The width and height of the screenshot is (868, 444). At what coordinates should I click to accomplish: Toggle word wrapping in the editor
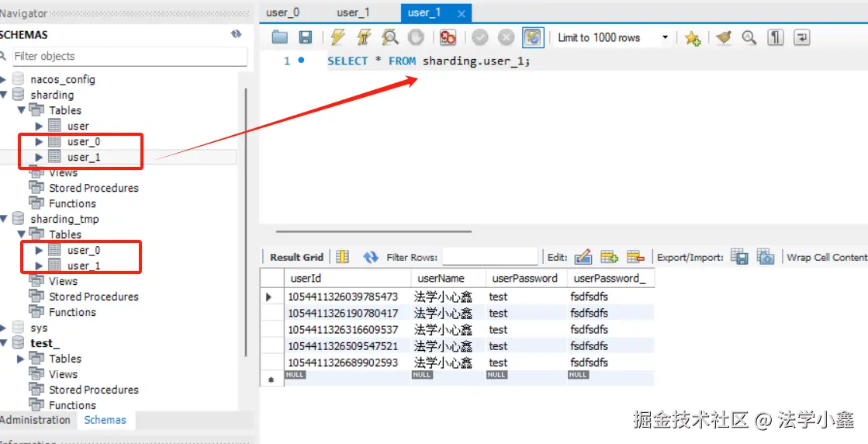click(x=802, y=37)
